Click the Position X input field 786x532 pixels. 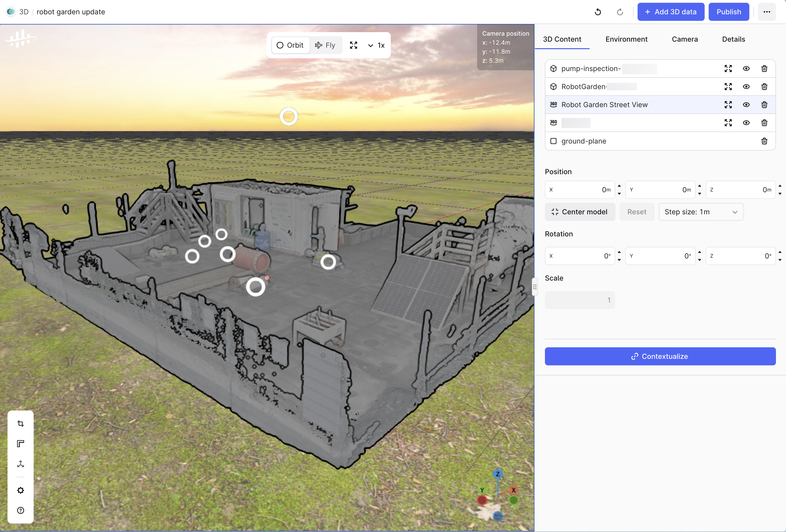pyautogui.click(x=580, y=190)
